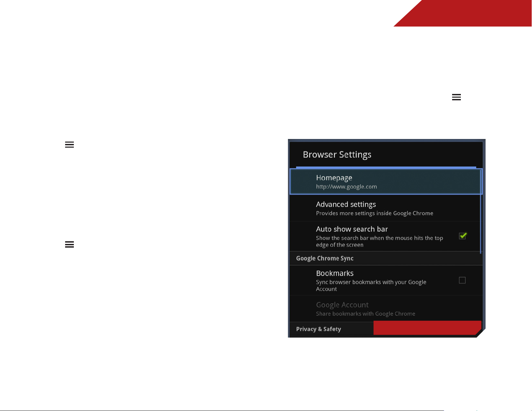Viewport: 532px width, 411px height.
Task: Click the Browser Settings title
Action: pos(337,155)
